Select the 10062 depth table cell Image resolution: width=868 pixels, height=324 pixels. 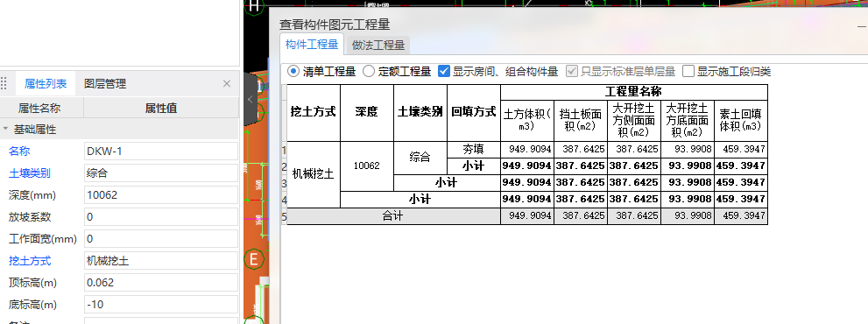click(x=366, y=166)
